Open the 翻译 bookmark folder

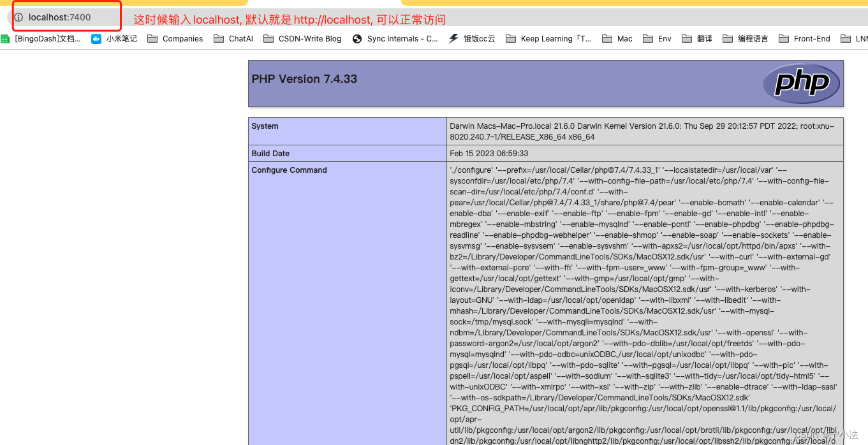click(x=696, y=38)
